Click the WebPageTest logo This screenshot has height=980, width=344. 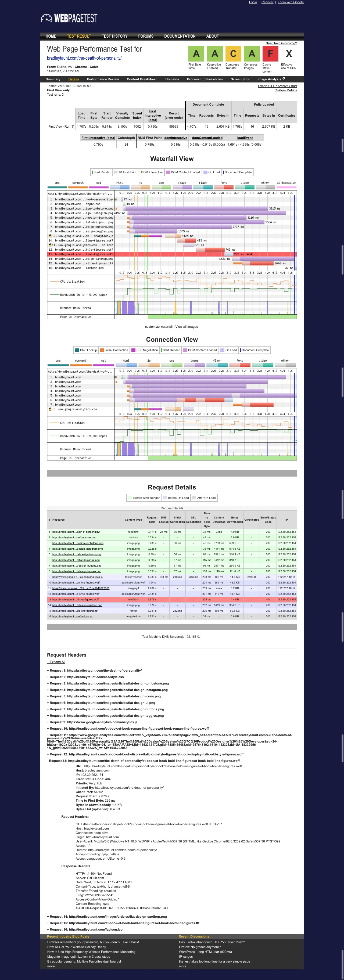[69, 18]
